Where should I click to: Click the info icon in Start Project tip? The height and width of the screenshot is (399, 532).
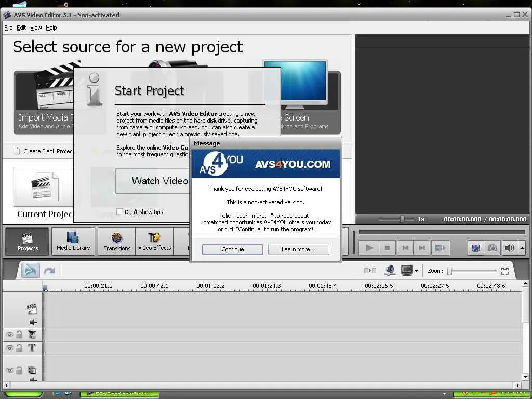[95, 89]
